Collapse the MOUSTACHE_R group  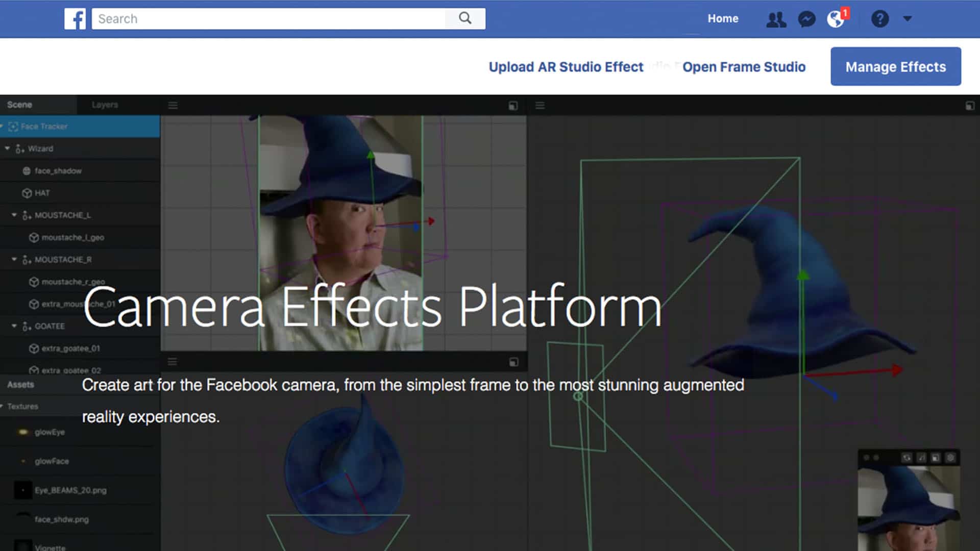tap(14, 260)
